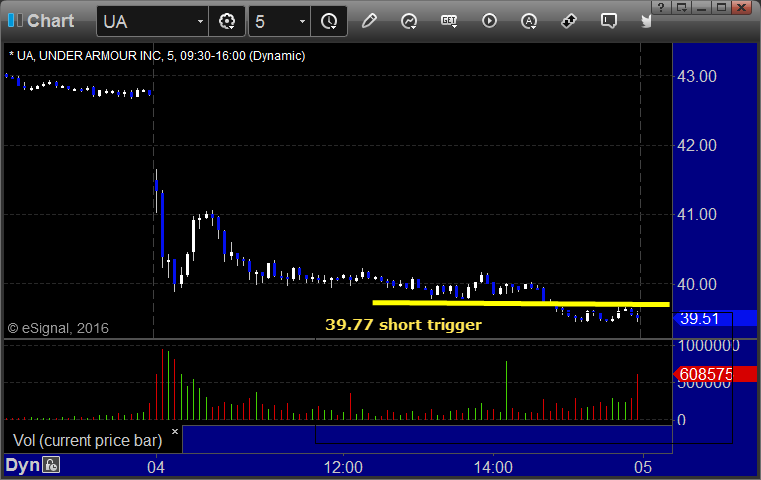Open the UA symbol dropdown arrow
The image size is (761, 480).
(x=200, y=22)
